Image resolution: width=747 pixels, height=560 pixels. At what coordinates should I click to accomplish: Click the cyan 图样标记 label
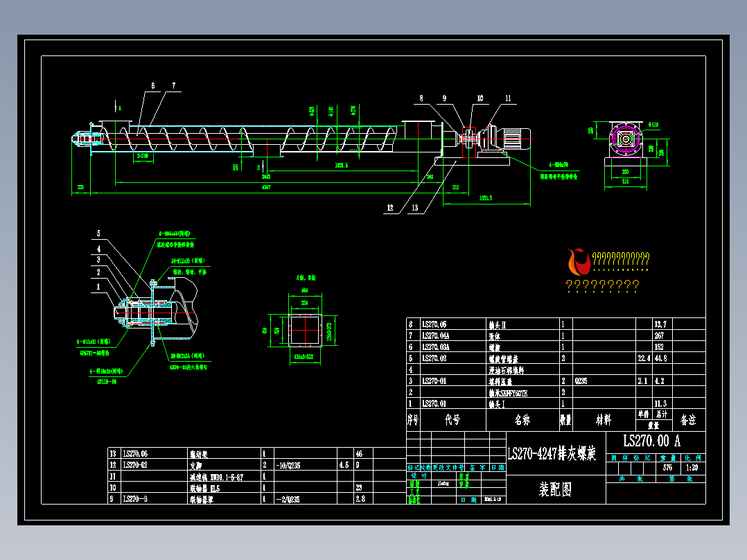tap(631, 457)
